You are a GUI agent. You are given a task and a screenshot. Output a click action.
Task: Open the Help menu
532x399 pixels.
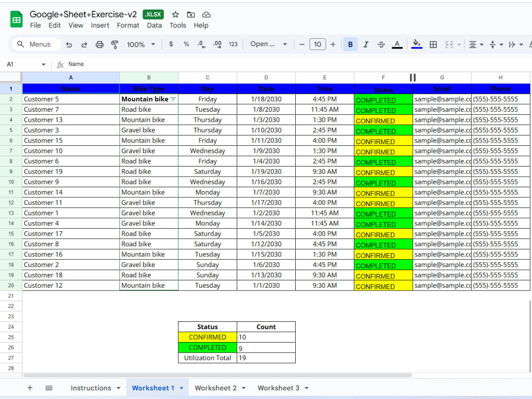tap(201, 26)
